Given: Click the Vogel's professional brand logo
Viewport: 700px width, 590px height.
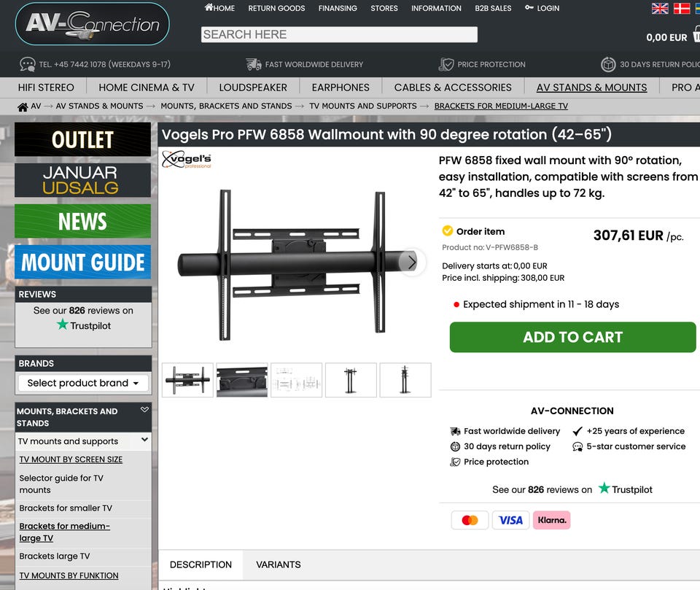Looking at the screenshot, I should pyautogui.click(x=187, y=160).
